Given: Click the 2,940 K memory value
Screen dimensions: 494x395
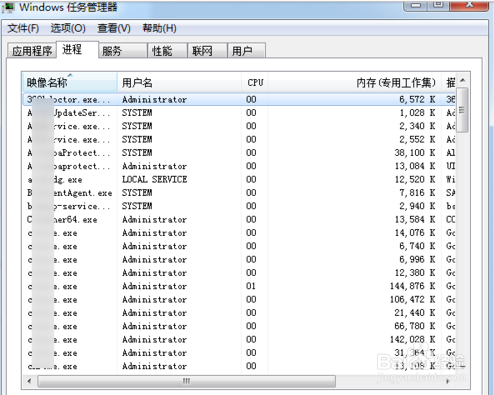Looking at the screenshot, I should pos(417,206).
